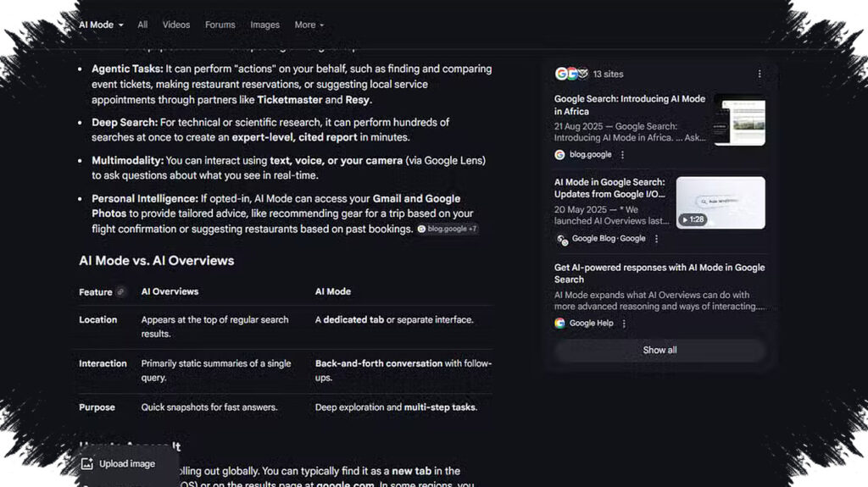Click the Show all button
The width and height of the screenshot is (868, 487).
click(659, 351)
